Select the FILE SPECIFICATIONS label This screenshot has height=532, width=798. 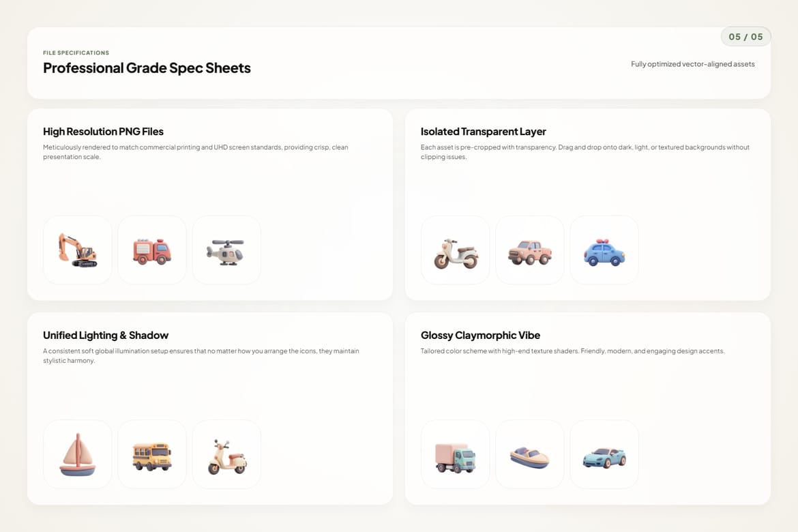point(76,53)
